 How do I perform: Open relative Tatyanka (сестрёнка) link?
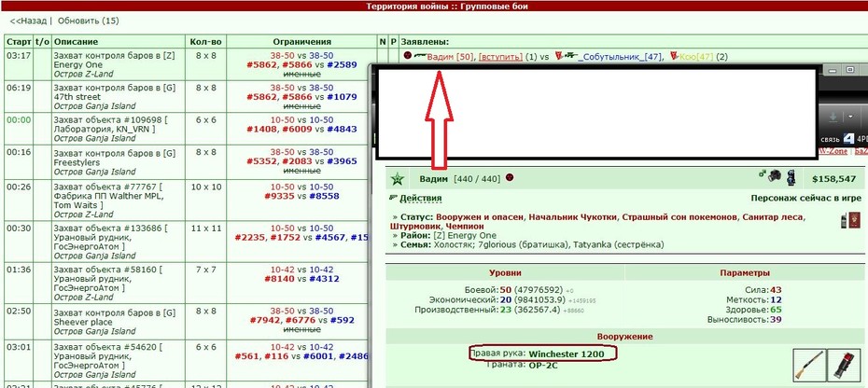[x=619, y=244]
